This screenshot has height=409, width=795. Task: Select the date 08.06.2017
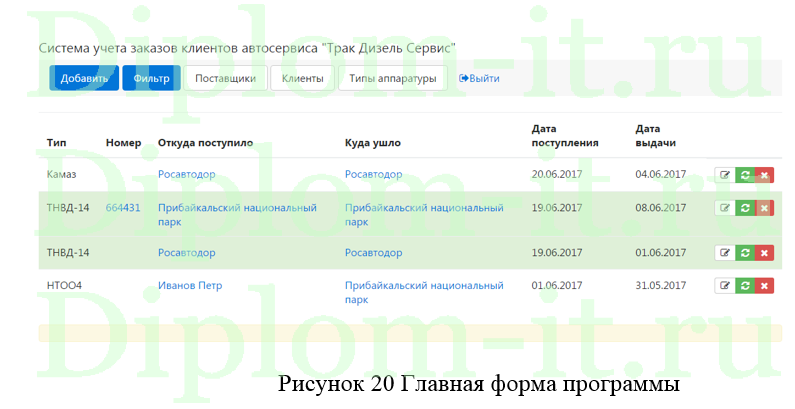point(661,207)
